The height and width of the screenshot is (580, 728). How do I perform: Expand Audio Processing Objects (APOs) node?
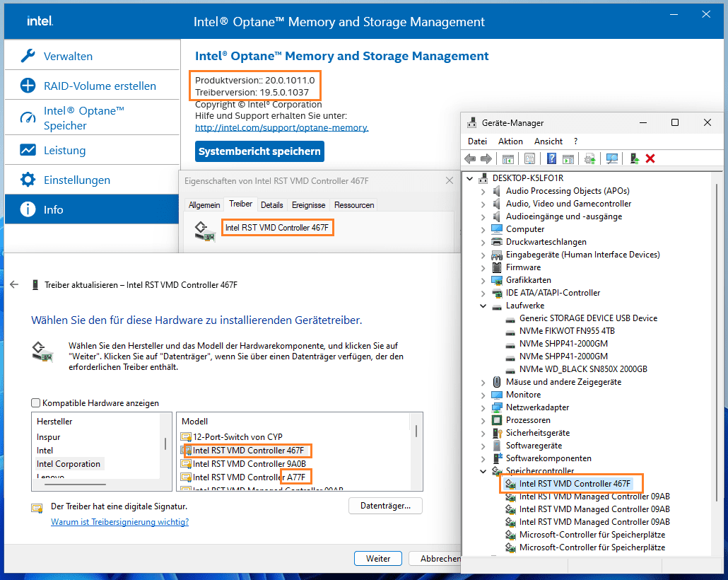click(483, 191)
